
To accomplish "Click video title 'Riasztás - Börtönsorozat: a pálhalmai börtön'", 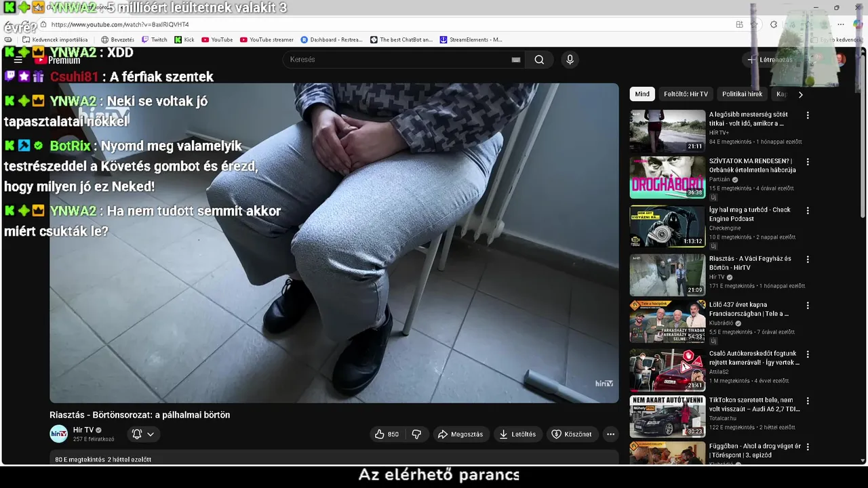I will pyautogui.click(x=140, y=415).
